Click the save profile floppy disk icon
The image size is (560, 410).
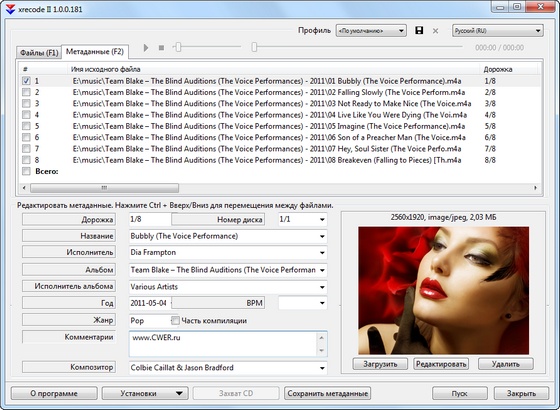click(419, 30)
